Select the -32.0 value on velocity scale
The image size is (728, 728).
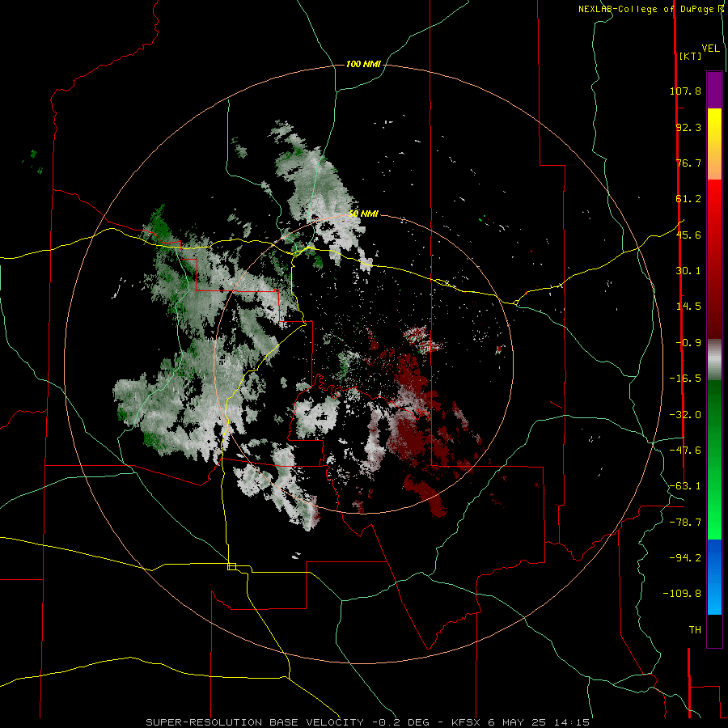pos(685,415)
